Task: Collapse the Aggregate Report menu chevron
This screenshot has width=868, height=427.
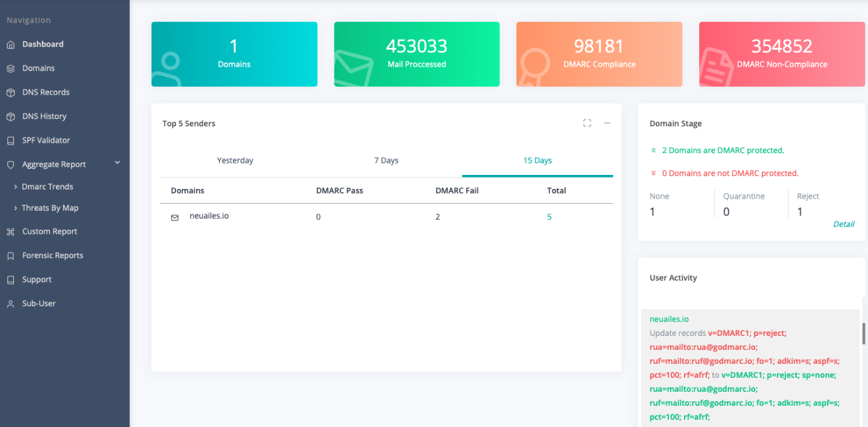Action: (117, 163)
